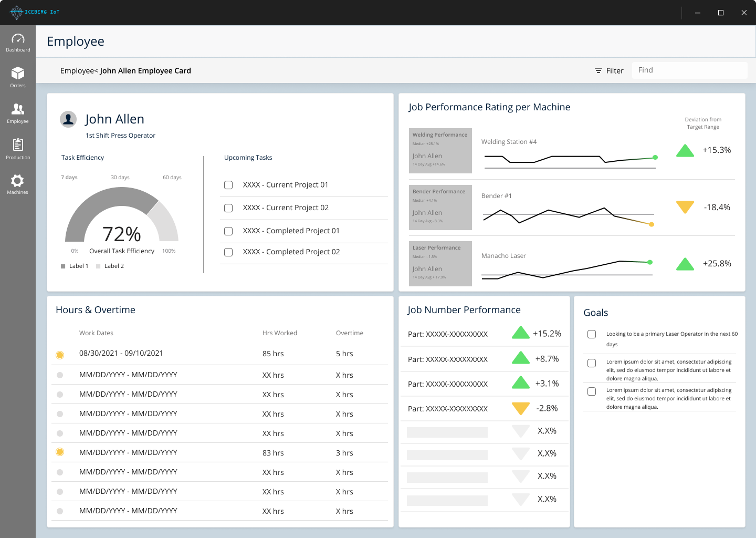Click the +25.8% deviation value
The width and height of the screenshot is (756, 538).
coord(717,264)
